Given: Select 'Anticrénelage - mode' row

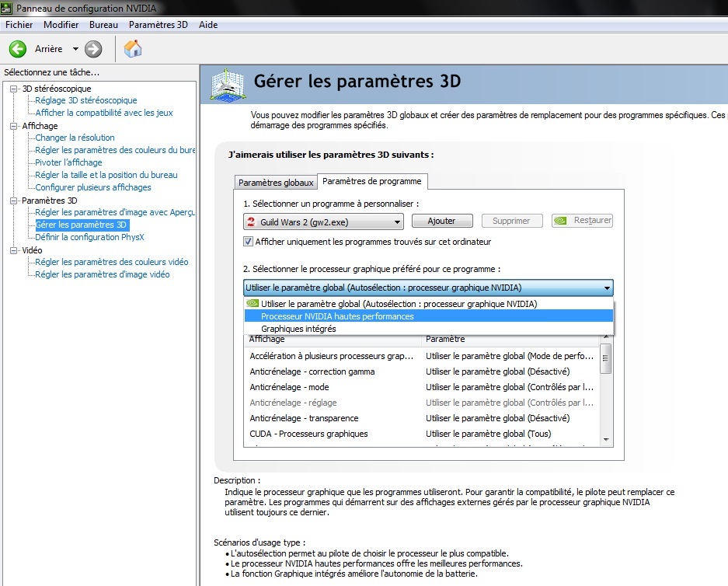Looking at the screenshot, I should click(422, 387).
